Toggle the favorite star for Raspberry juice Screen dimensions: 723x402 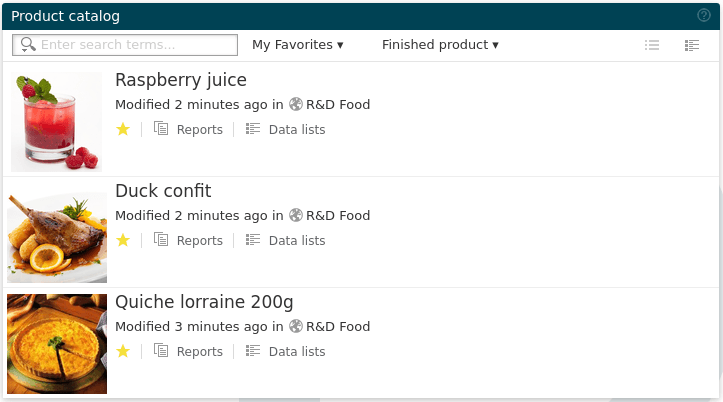pyautogui.click(x=123, y=129)
